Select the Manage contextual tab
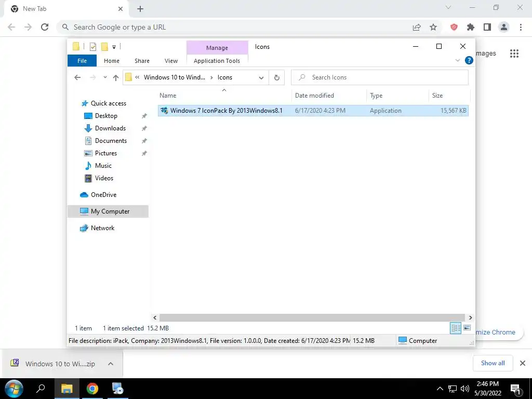The image size is (532, 399). [217, 48]
